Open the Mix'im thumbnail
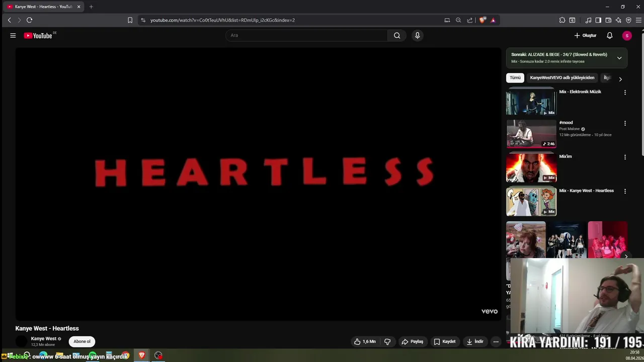The width and height of the screenshot is (644, 362). [531, 167]
